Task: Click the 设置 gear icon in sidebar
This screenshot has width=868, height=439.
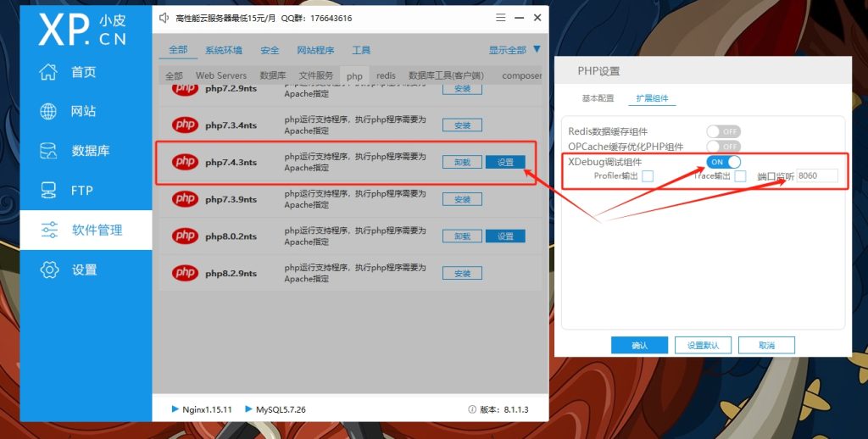Action: click(x=48, y=270)
